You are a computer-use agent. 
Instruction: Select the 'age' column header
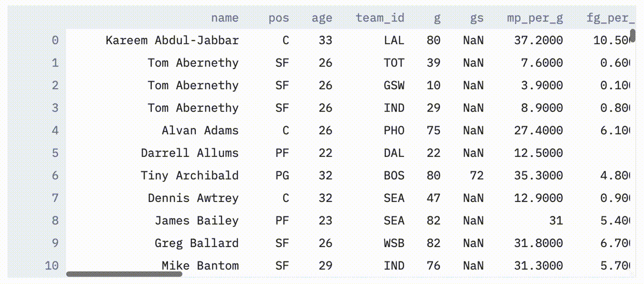click(322, 18)
